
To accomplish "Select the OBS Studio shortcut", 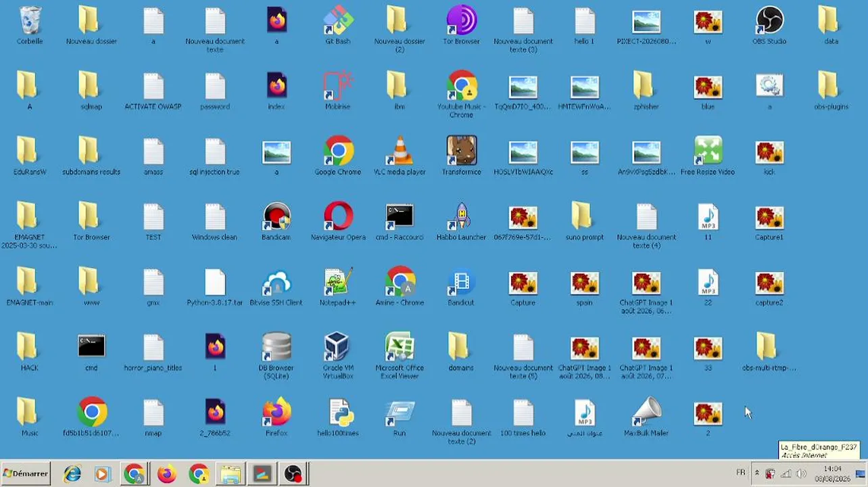I will point(769,26).
